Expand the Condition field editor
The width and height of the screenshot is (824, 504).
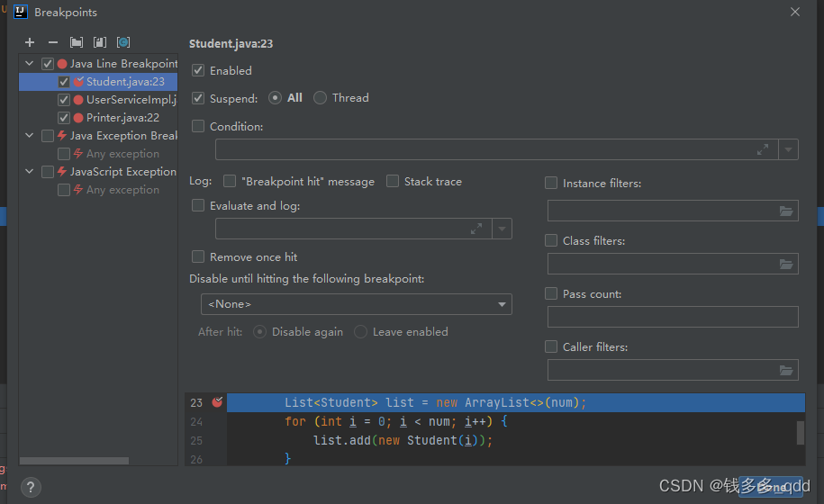763,149
